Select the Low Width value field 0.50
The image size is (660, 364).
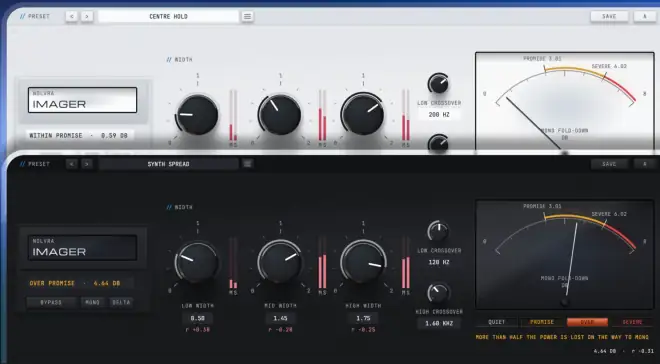click(197, 319)
